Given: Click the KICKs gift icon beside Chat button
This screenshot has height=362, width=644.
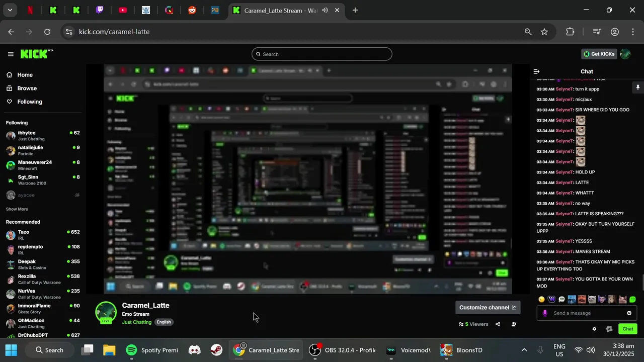Looking at the screenshot, I should [x=609, y=329].
